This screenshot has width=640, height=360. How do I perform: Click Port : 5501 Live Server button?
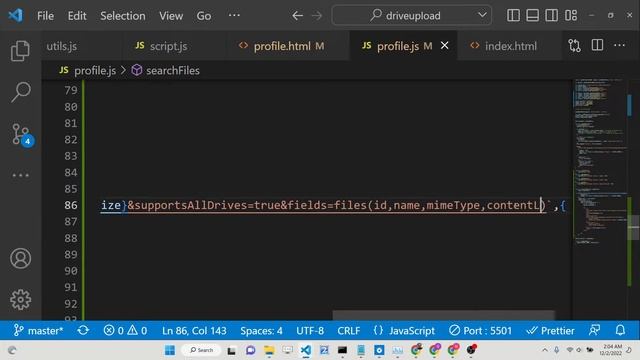(480, 330)
